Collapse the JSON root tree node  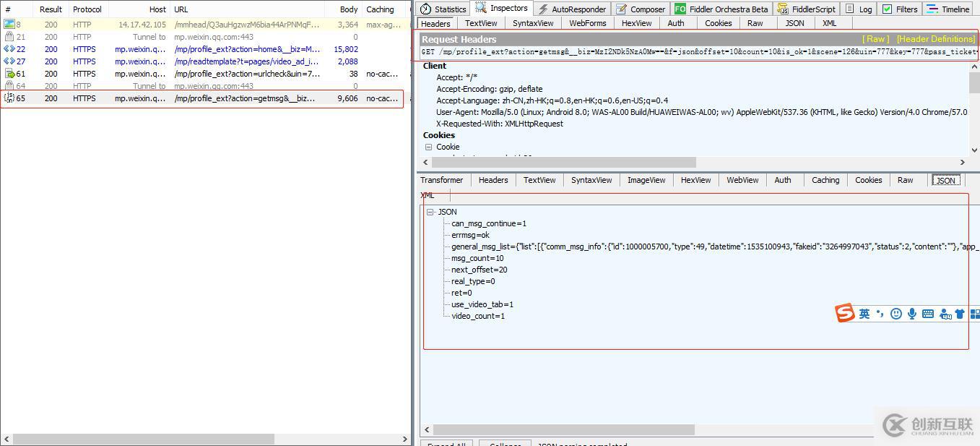click(430, 212)
